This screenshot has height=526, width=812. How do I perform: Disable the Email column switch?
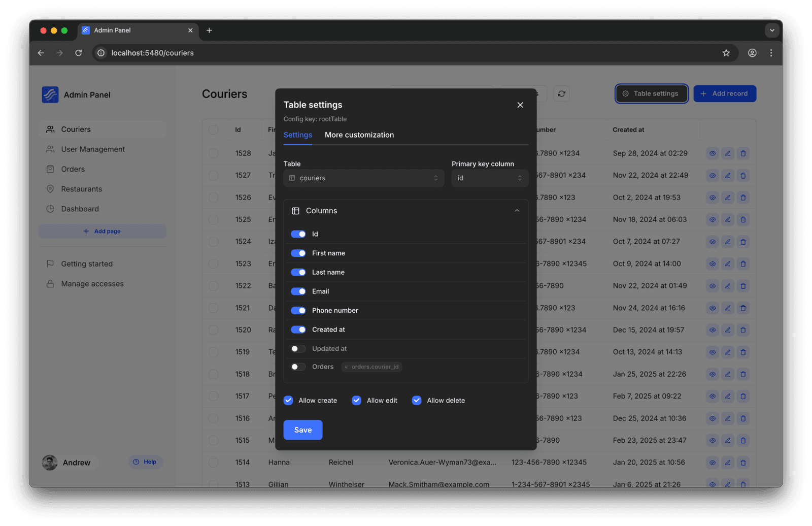pyautogui.click(x=298, y=291)
